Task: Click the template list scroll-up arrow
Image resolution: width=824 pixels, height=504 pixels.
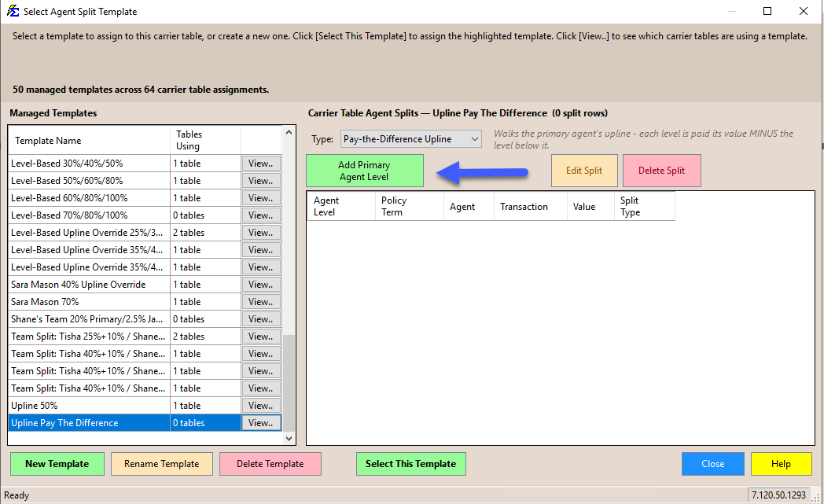Action: coord(289,132)
